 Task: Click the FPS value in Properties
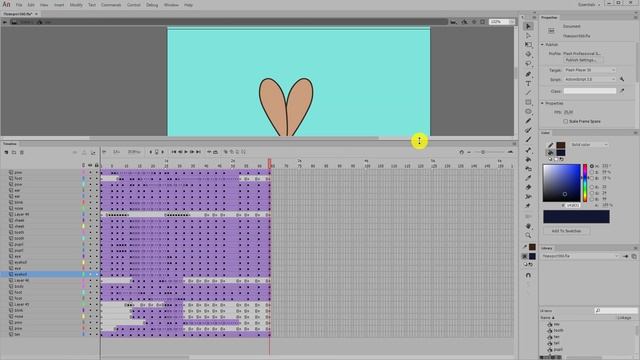click(569, 112)
